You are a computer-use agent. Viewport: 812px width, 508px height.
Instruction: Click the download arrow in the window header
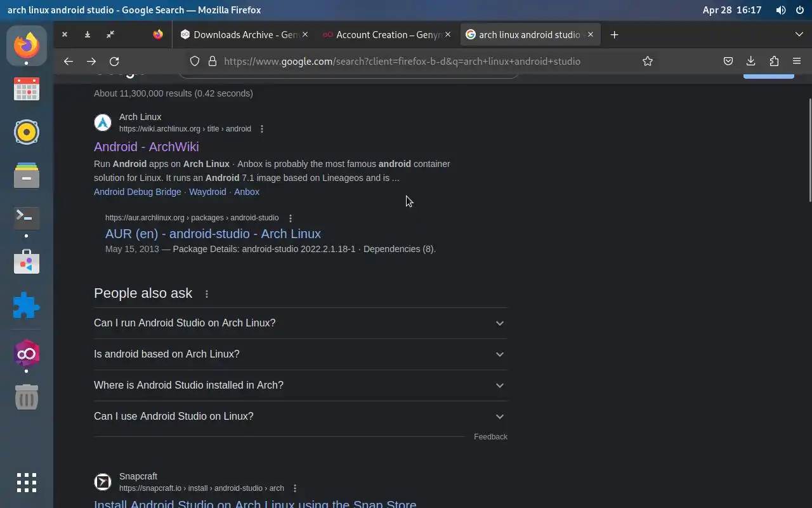[x=88, y=34]
